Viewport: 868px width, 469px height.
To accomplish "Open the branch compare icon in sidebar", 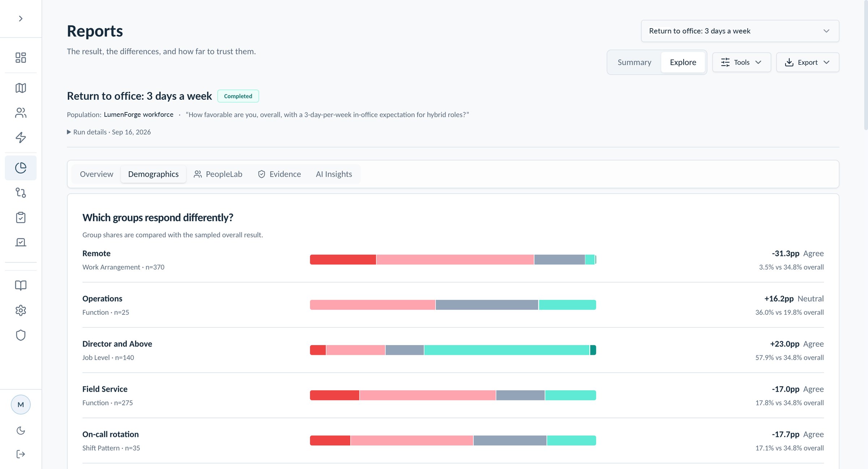I will (x=21, y=193).
